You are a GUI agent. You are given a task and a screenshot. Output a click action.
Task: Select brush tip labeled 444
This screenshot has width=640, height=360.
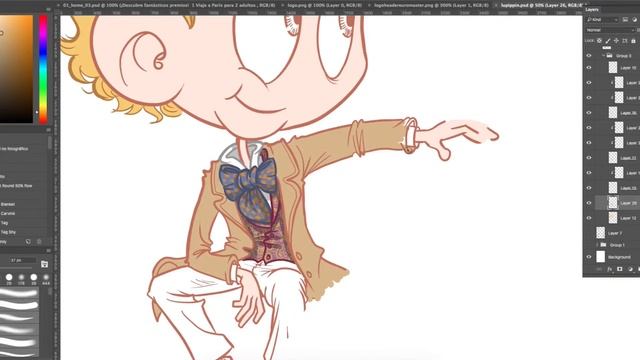[46, 279]
